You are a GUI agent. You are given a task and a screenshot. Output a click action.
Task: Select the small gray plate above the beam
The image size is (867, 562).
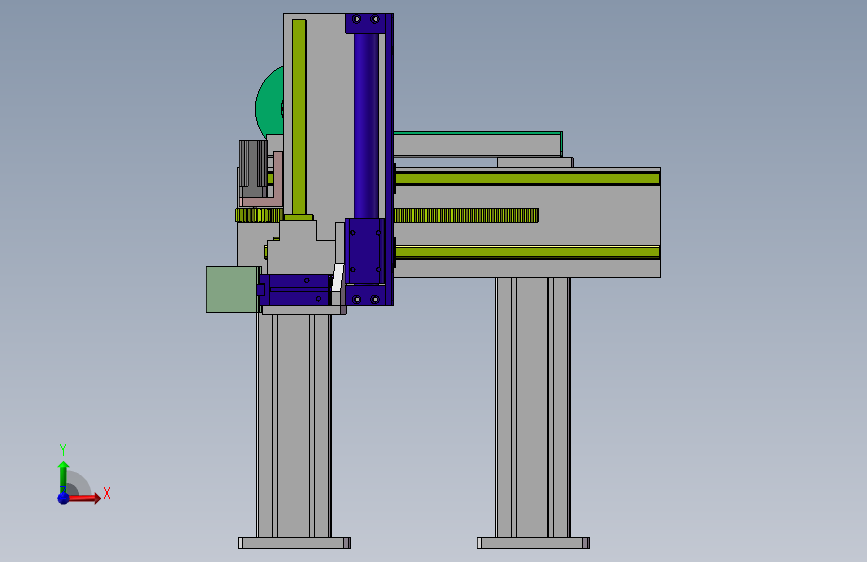click(x=535, y=163)
